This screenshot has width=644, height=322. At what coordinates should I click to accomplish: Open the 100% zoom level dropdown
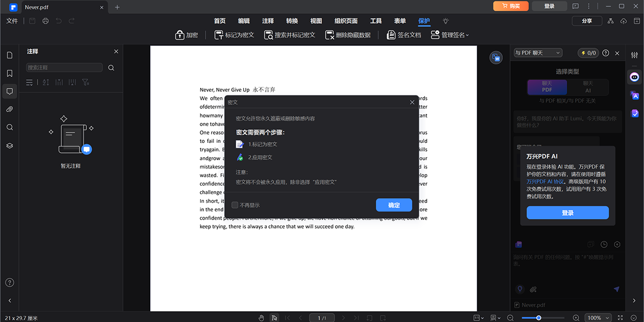pyautogui.click(x=597, y=317)
